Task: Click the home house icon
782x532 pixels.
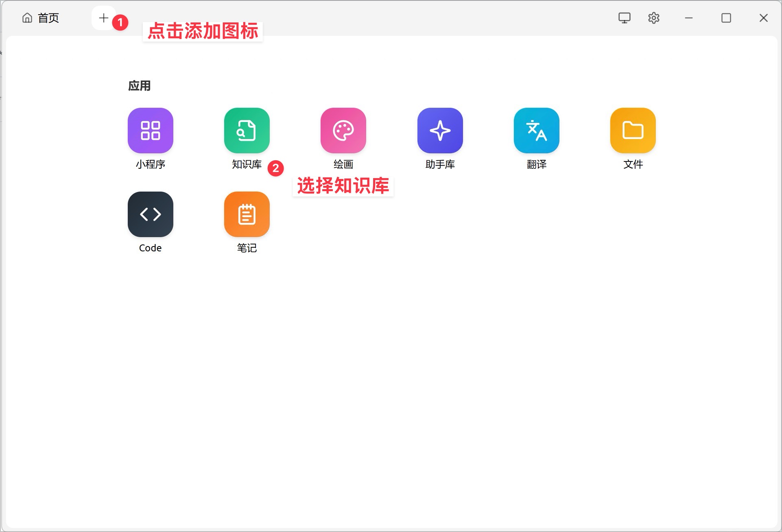Action: point(27,18)
